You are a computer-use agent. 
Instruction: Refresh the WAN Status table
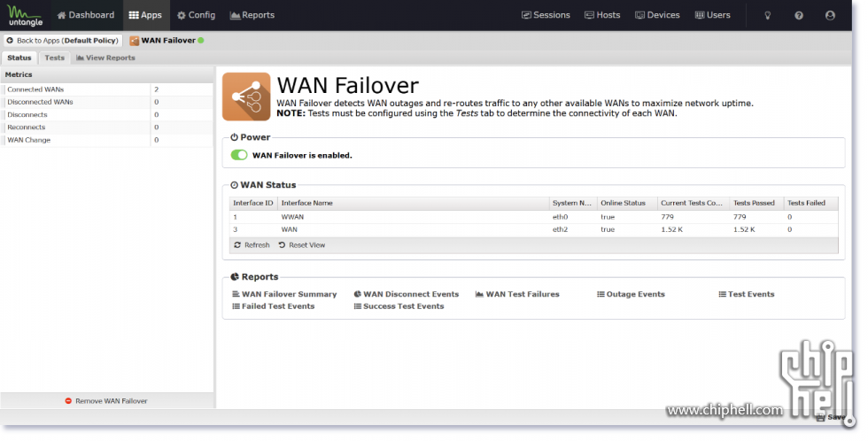coord(252,245)
